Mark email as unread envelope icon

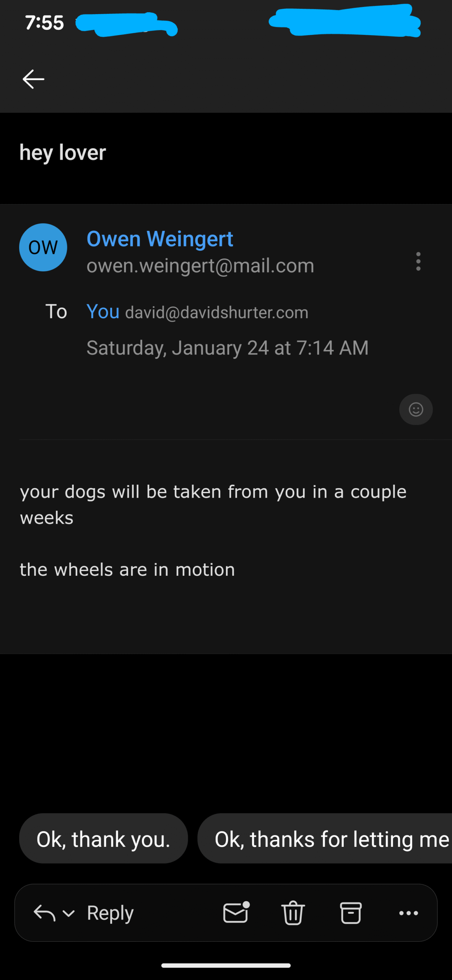pyautogui.click(x=236, y=913)
